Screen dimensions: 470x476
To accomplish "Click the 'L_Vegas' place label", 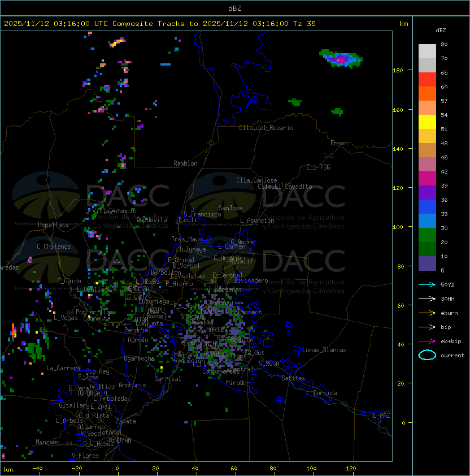I will coord(66,318).
